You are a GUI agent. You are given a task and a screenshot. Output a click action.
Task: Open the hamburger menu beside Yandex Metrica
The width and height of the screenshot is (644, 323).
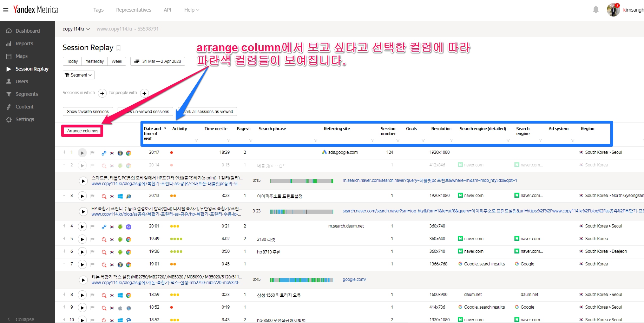pyautogui.click(x=6, y=10)
